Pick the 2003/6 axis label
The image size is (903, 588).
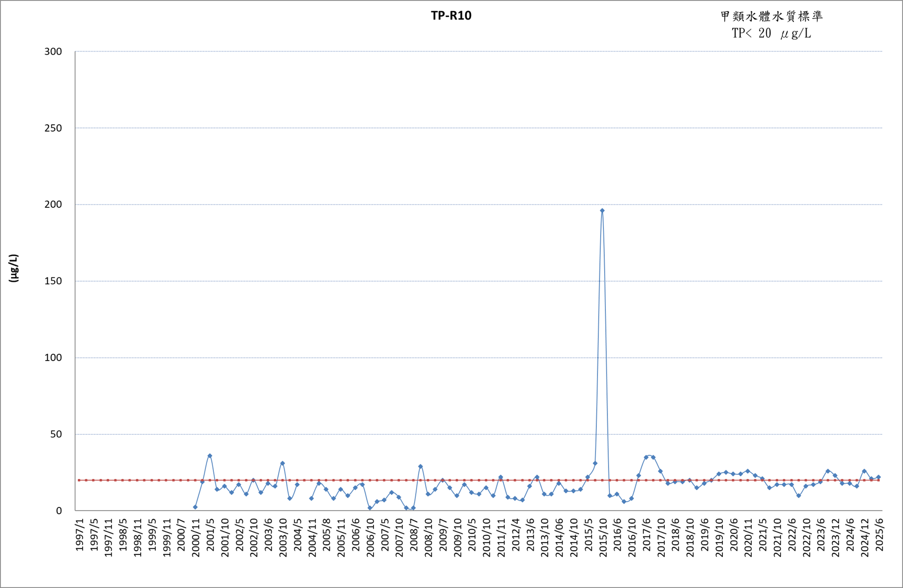pyautogui.click(x=268, y=535)
